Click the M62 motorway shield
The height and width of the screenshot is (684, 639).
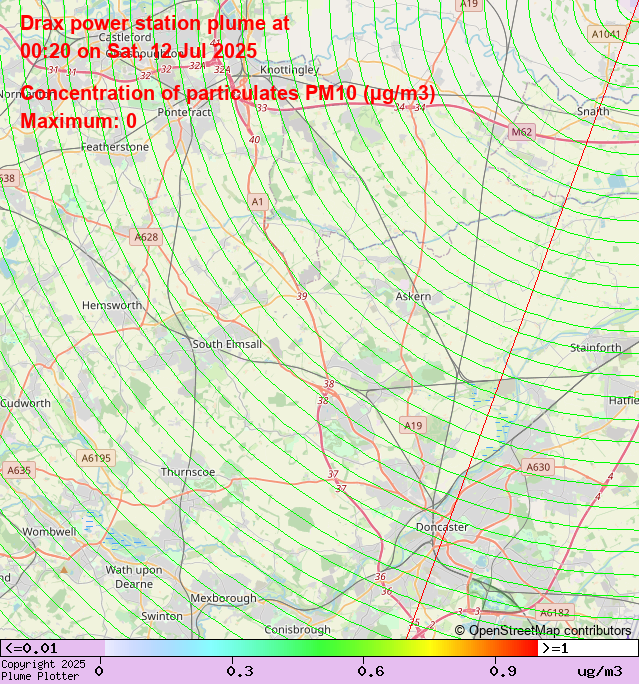pyautogui.click(x=522, y=132)
